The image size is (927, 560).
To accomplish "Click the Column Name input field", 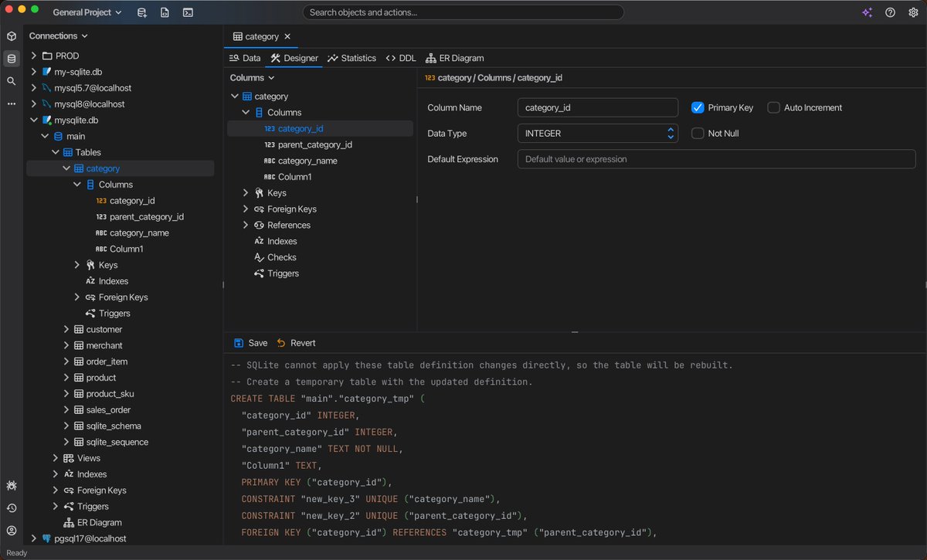I will 598,107.
